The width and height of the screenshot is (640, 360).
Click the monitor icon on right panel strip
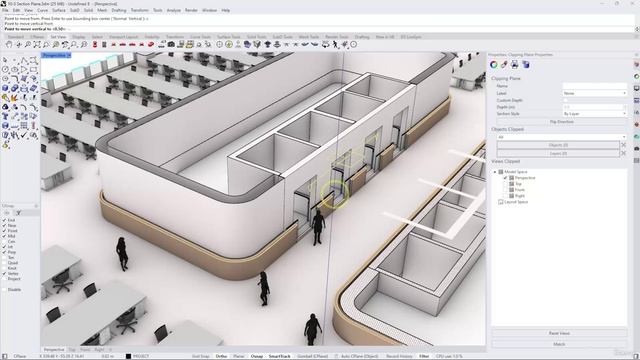pos(636,88)
